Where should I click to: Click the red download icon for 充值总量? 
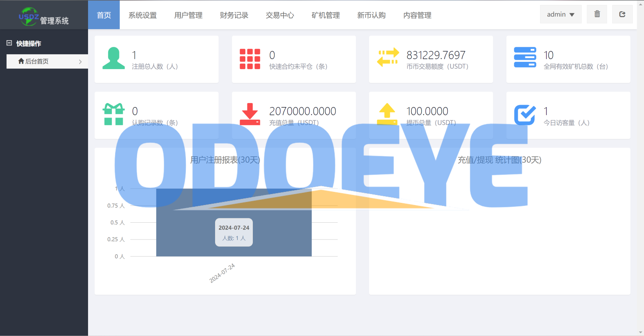click(250, 114)
